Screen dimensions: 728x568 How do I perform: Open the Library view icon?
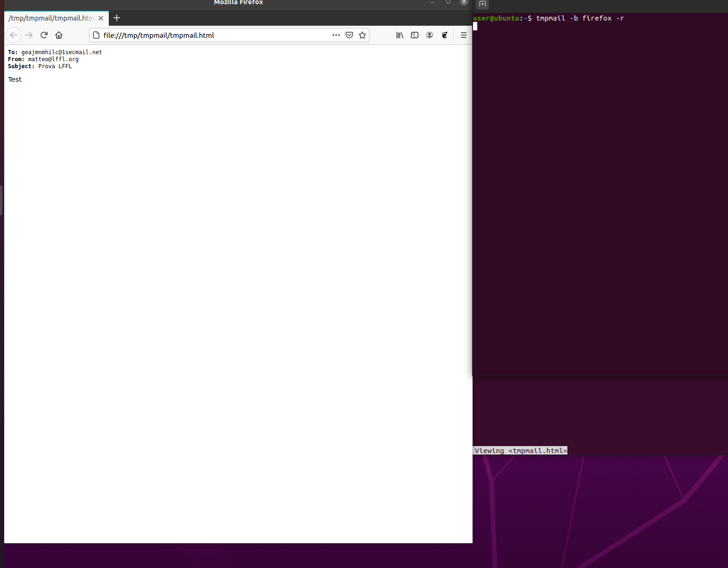[x=400, y=35]
